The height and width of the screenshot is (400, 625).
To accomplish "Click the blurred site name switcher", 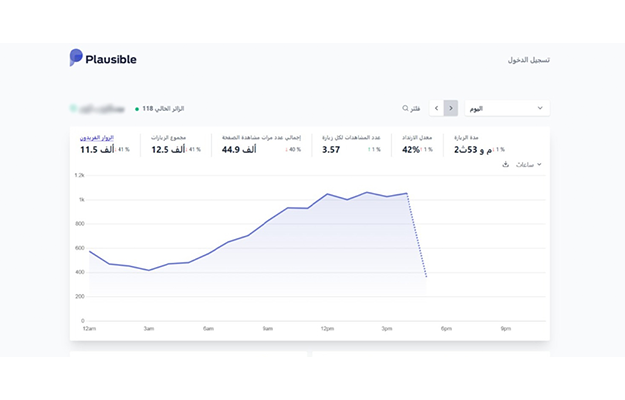I will click(x=97, y=109).
